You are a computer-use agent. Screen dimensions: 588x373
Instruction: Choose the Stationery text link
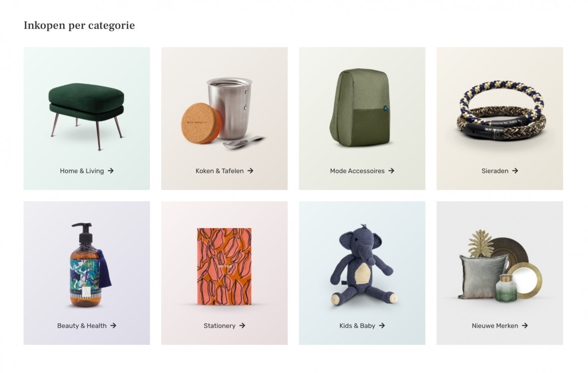pos(219,326)
